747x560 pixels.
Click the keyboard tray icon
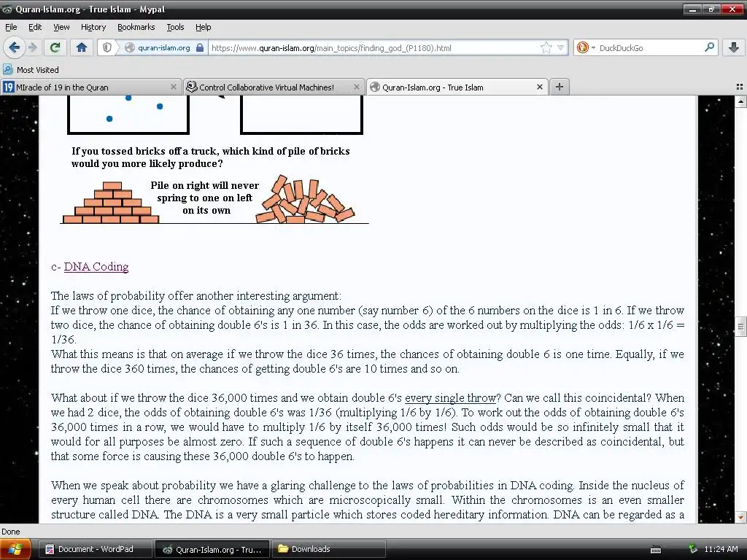(656, 550)
